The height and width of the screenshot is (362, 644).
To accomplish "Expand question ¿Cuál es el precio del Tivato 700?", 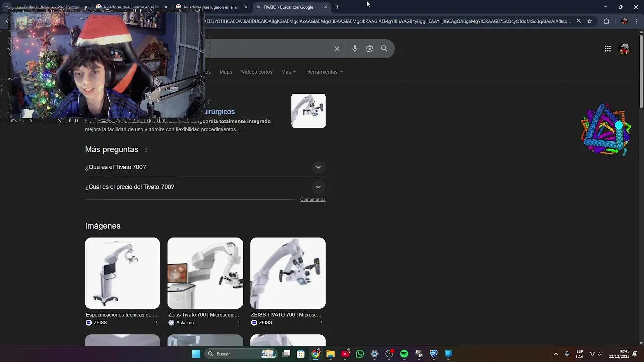I will (x=205, y=187).
